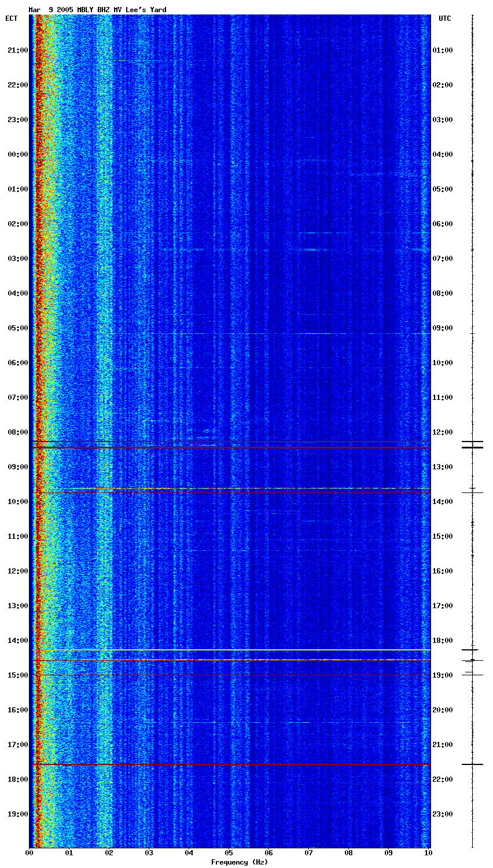Select the 10:00 tick on the ECT axis
493x868 pixels.
(17, 502)
